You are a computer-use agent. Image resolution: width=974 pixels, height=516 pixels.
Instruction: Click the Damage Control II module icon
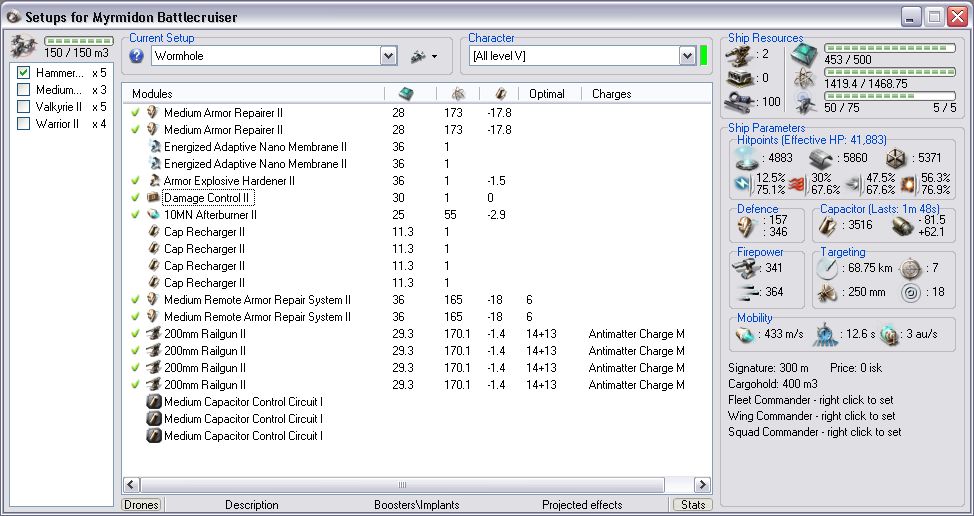(x=153, y=197)
